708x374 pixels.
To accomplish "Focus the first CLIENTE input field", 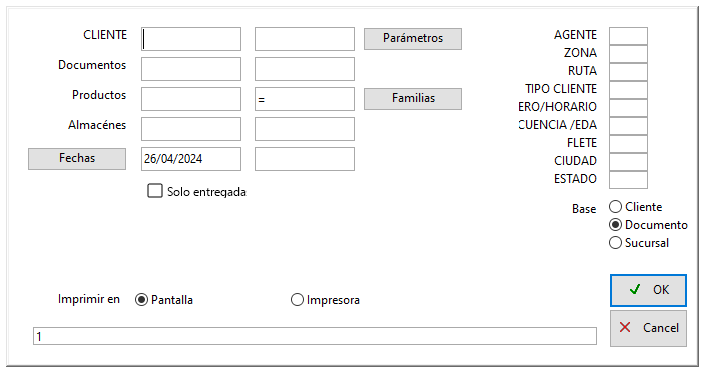I will pos(191,39).
